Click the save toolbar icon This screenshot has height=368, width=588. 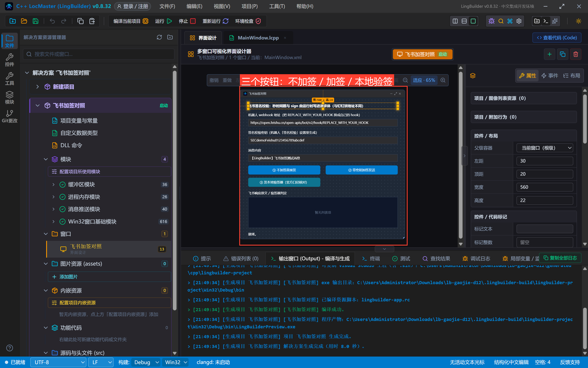[36, 21]
